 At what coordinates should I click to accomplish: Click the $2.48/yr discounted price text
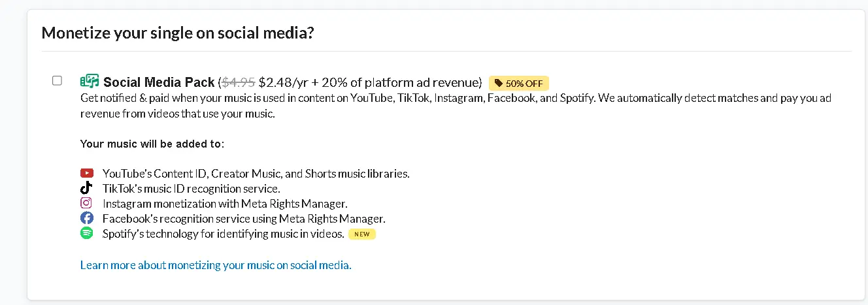pyautogui.click(x=284, y=82)
